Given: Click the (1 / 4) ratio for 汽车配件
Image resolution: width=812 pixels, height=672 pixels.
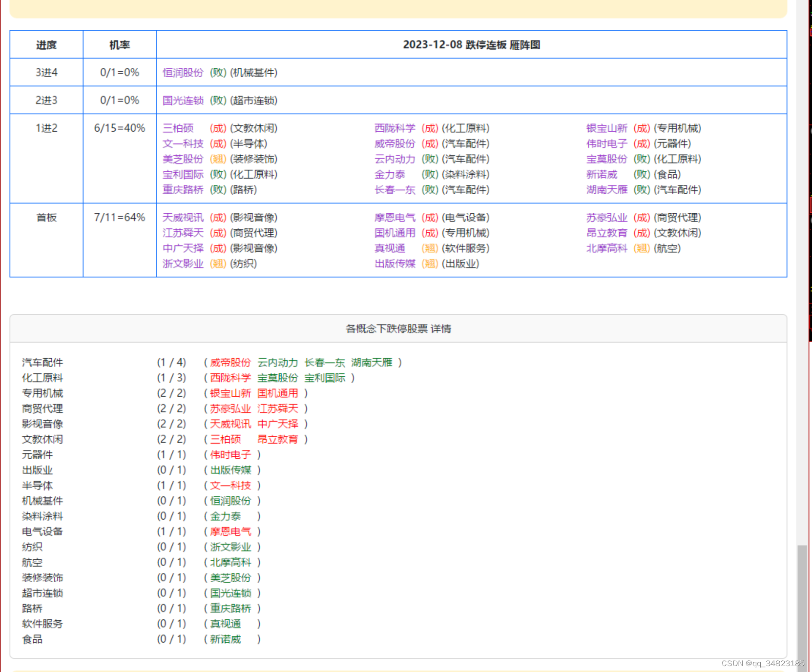Looking at the screenshot, I should tap(171, 363).
